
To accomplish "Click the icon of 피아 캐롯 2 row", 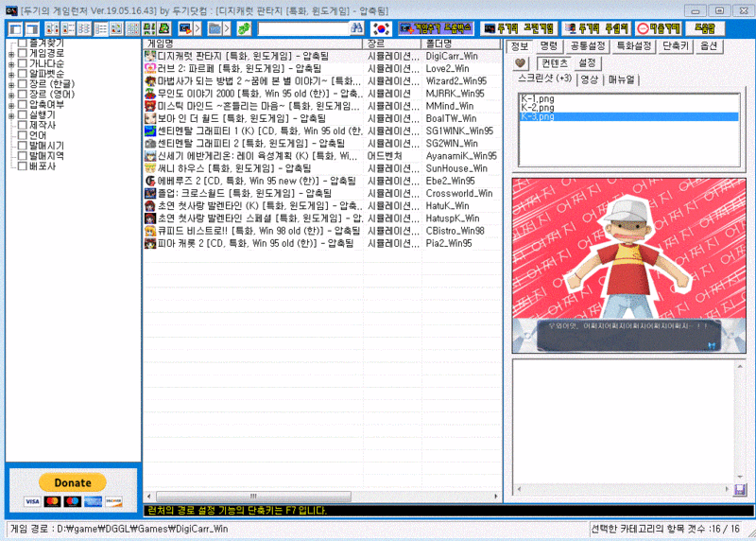I will pos(150,243).
